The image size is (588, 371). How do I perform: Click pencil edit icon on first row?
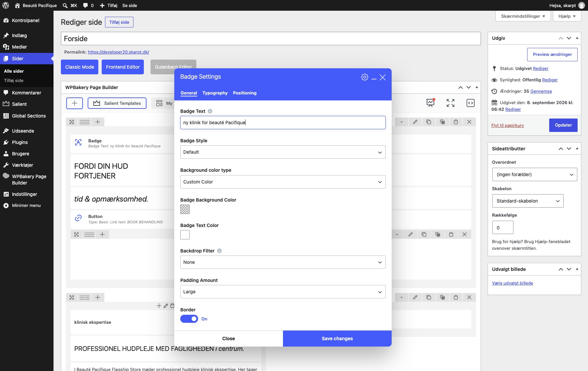tap(415, 122)
